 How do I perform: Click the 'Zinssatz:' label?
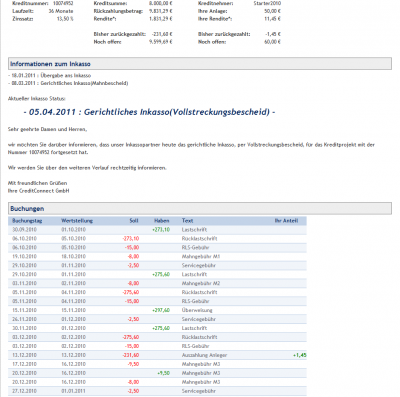point(23,19)
